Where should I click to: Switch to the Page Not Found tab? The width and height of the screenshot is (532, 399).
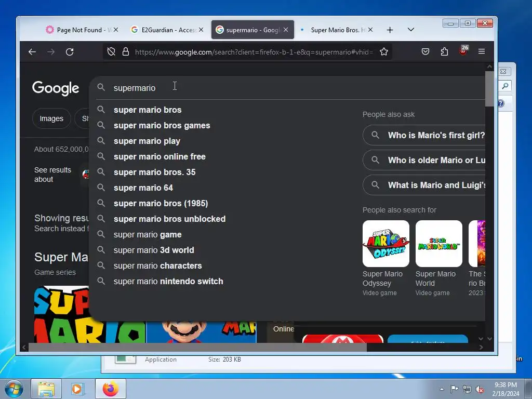click(81, 30)
